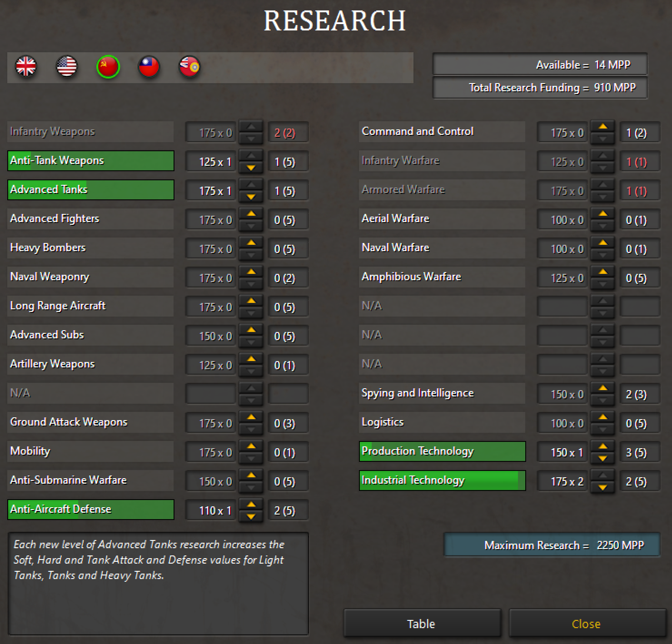Click the Production Technology progress bar

(442, 451)
